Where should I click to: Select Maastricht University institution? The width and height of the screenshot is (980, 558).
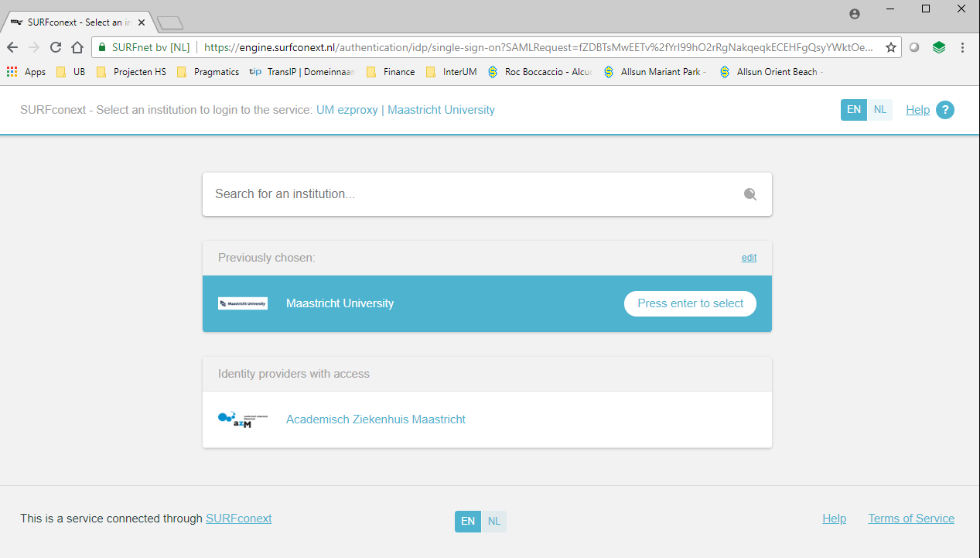point(487,303)
